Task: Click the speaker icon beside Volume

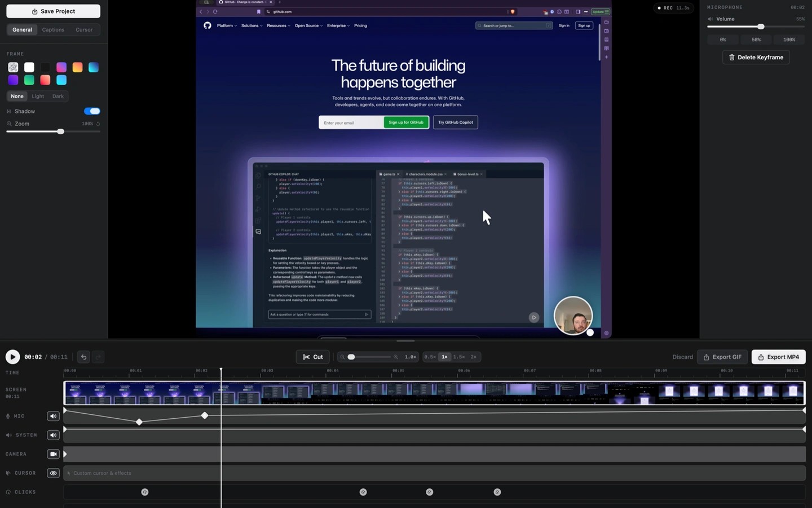Action: [x=710, y=19]
